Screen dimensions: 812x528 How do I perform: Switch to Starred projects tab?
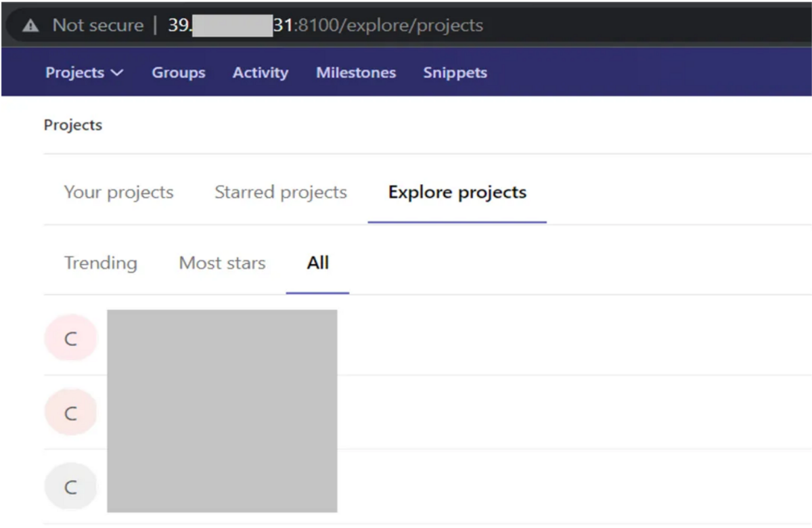[x=281, y=192]
